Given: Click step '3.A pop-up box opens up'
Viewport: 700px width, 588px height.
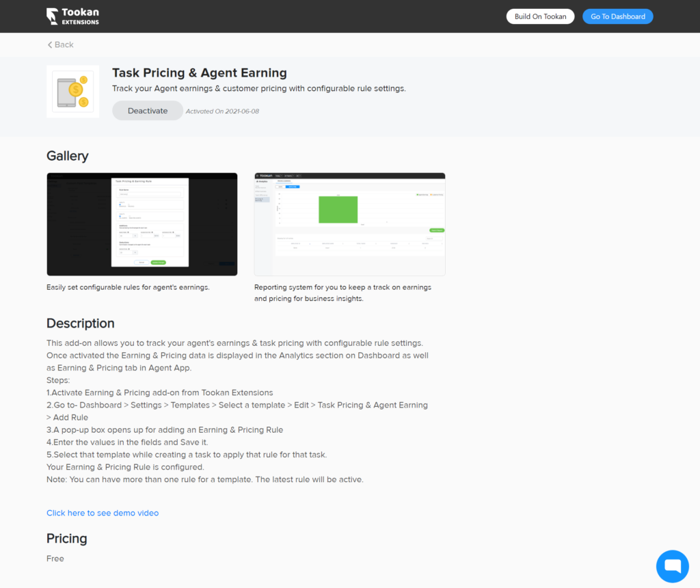Looking at the screenshot, I should pyautogui.click(x=165, y=430).
